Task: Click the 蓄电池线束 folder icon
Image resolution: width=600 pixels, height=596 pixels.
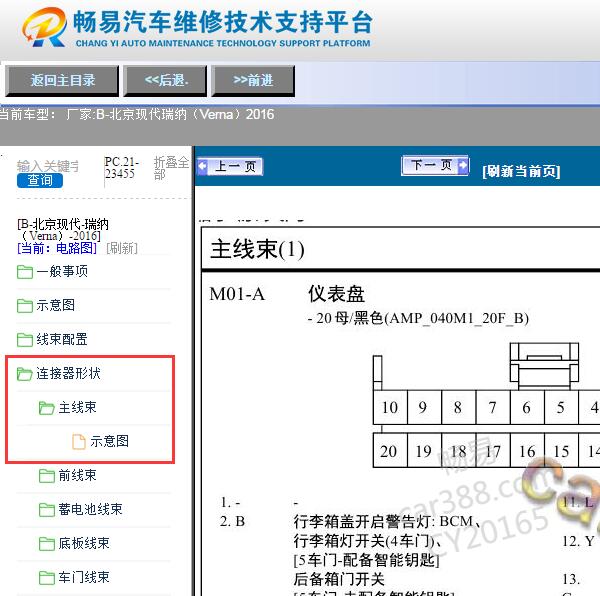Action: pyautogui.click(x=47, y=510)
